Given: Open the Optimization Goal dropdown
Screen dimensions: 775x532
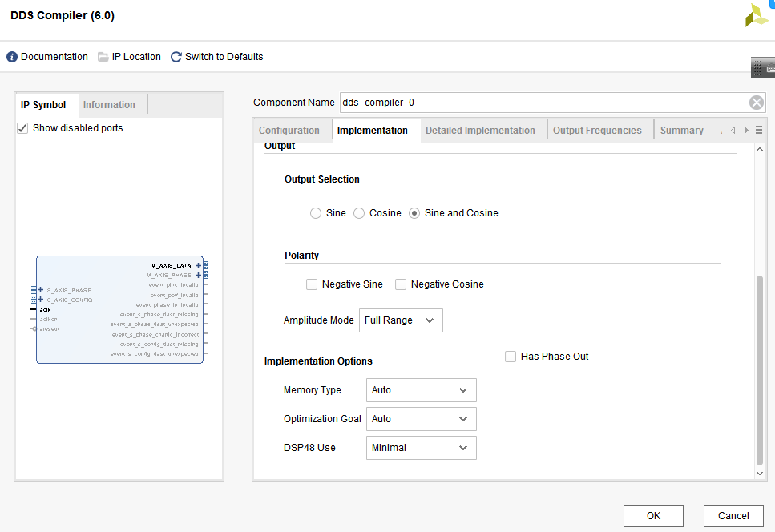Looking at the screenshot, I should tap(421, 419).
